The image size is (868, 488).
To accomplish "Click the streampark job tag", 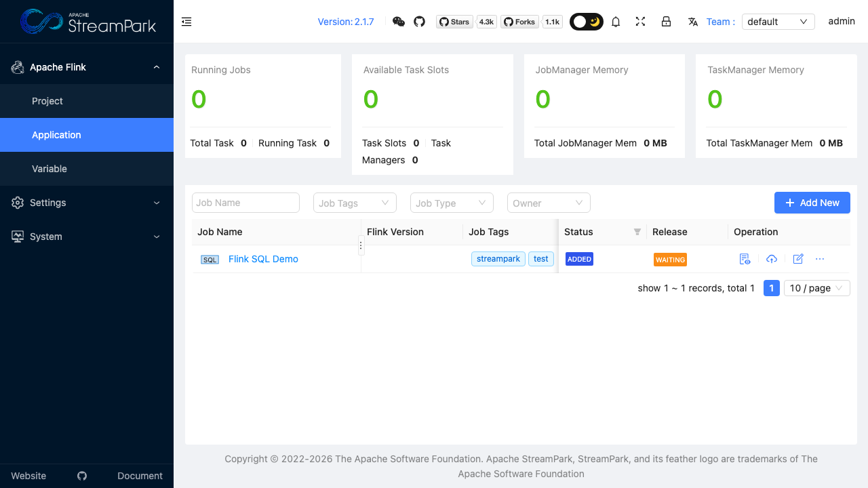I will click(498, 259).
